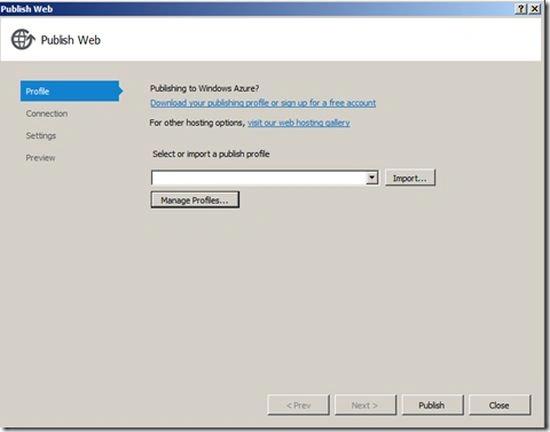550x432 pixels.
Task: Expand the publish profile dropdown arrow
Action: [x=372, y=178]
